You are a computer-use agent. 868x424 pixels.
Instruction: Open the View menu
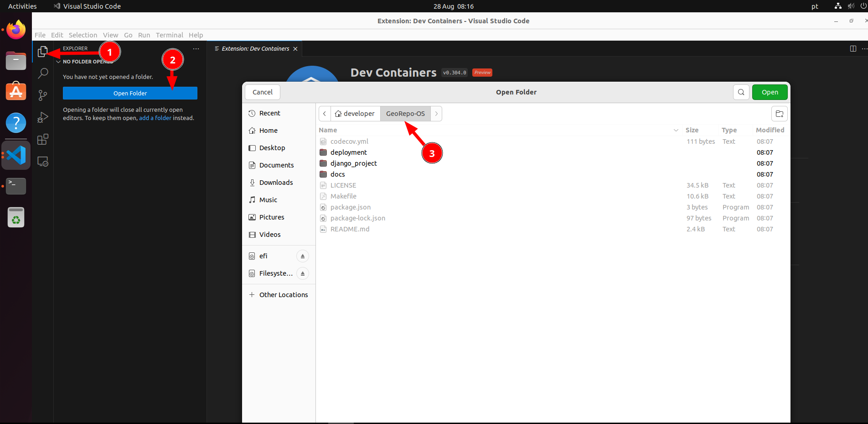(x=110, y=35)
